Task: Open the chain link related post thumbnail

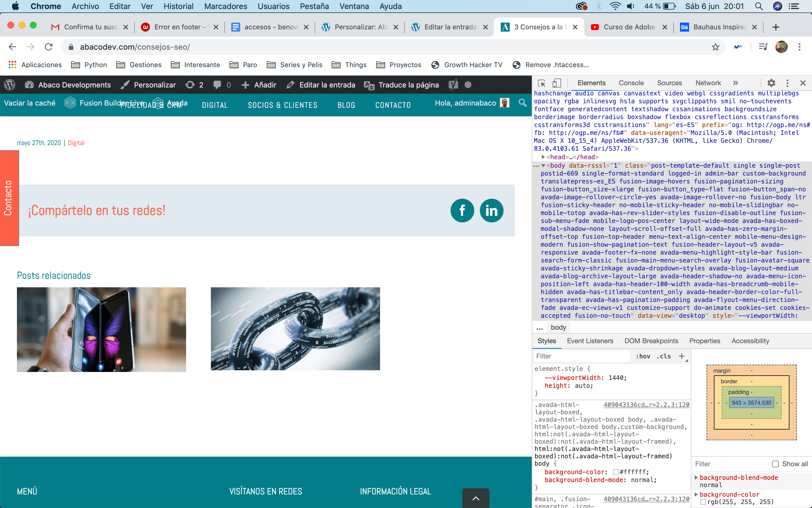Action: point(295,329)
